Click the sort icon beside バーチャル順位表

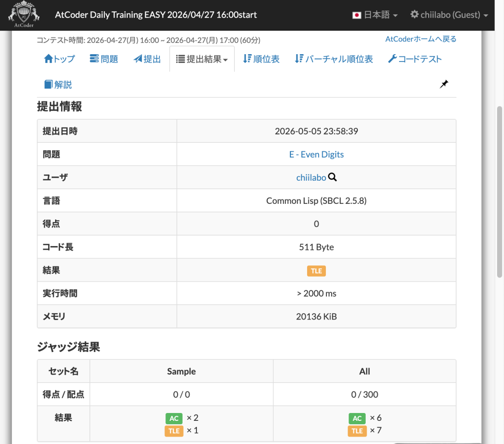[x=299, y=59]
